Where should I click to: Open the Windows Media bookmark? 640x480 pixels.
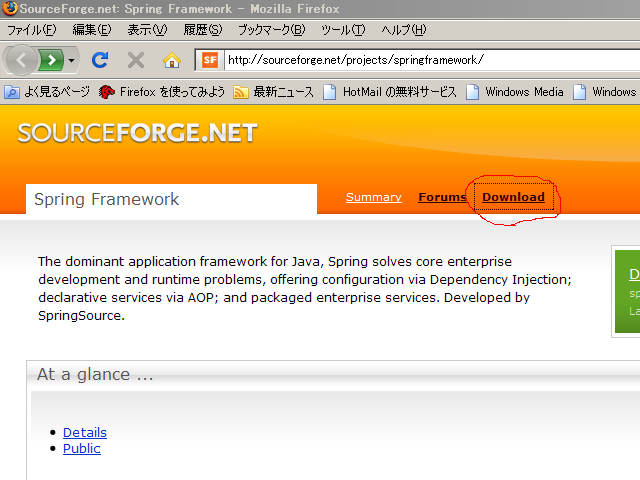(x=515, y=92)
